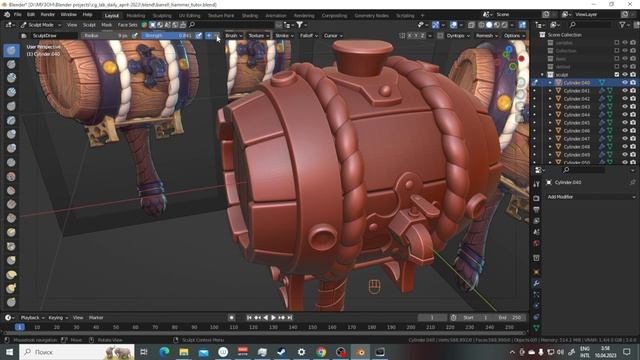Switch to the Sculpting workspace tab
This screenshot has height=360, width=640.
click(162, 16)
